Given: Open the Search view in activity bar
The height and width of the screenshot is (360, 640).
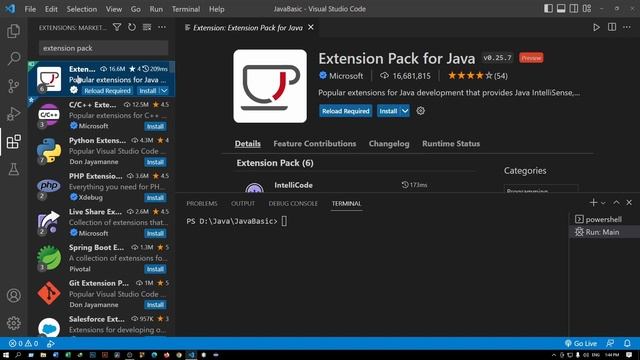Looking at the screenshot, I should pos(13,58).
